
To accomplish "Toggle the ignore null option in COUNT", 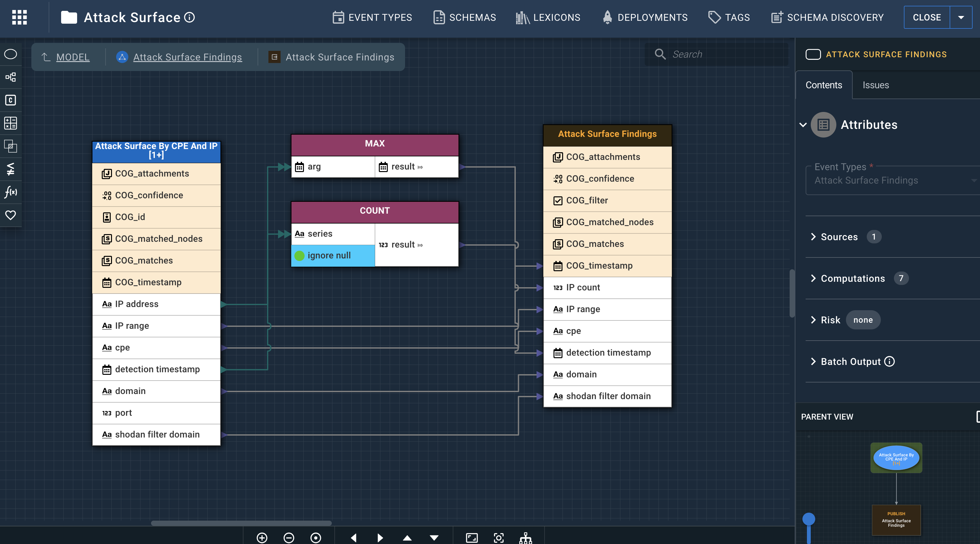I will [x=300, y=256].
